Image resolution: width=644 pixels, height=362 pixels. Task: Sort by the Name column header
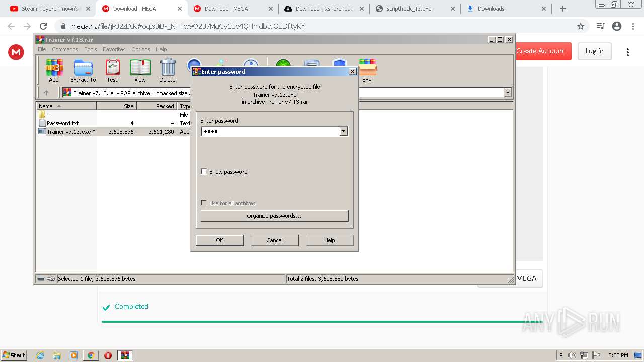[x=66, y=106]
